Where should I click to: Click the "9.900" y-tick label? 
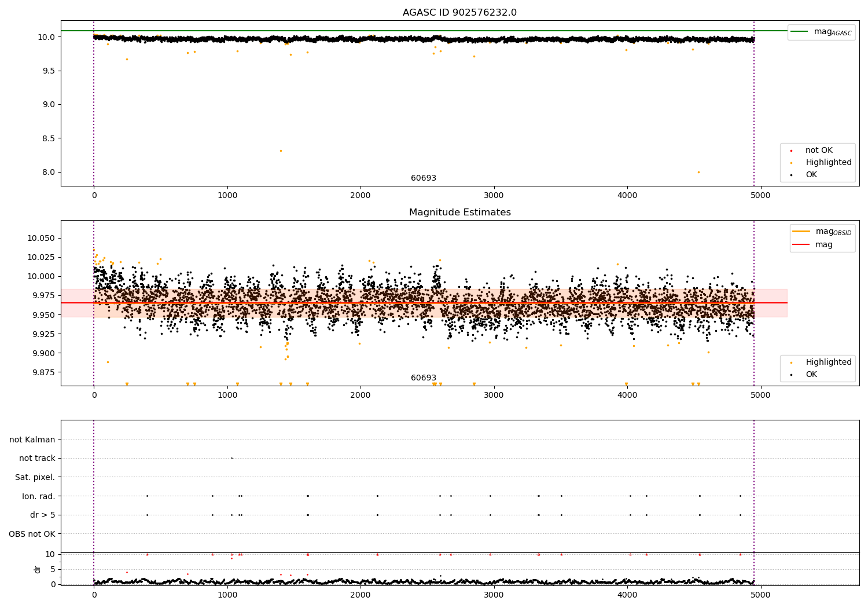click(43, 353)
